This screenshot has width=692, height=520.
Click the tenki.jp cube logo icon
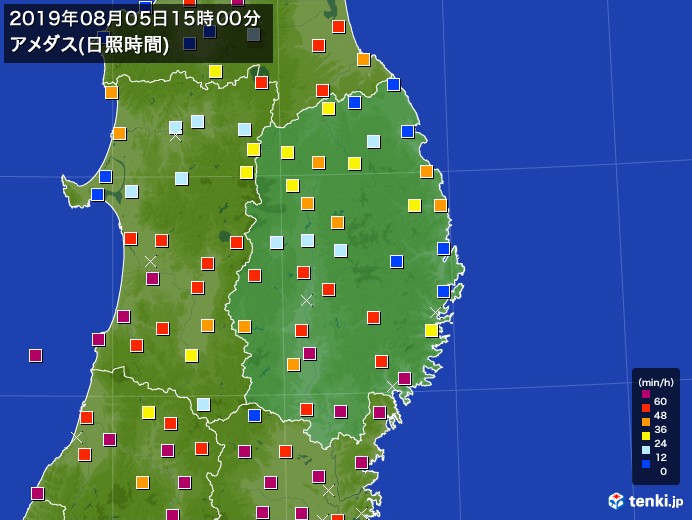point(616,501)
